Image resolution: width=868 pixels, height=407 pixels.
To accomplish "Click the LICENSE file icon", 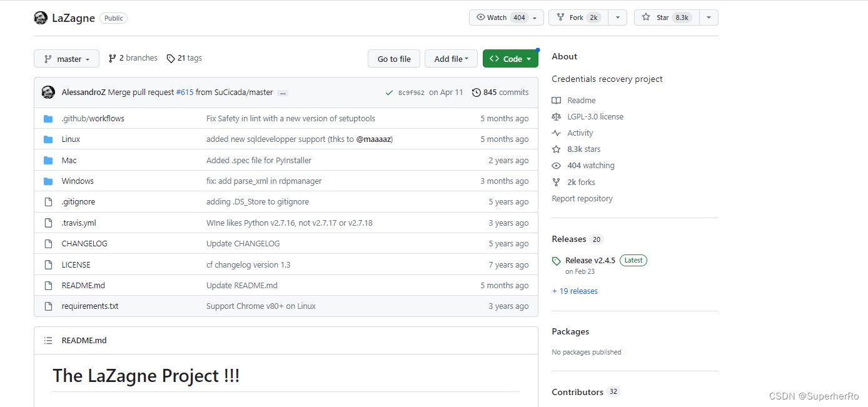I will (48, 265).
